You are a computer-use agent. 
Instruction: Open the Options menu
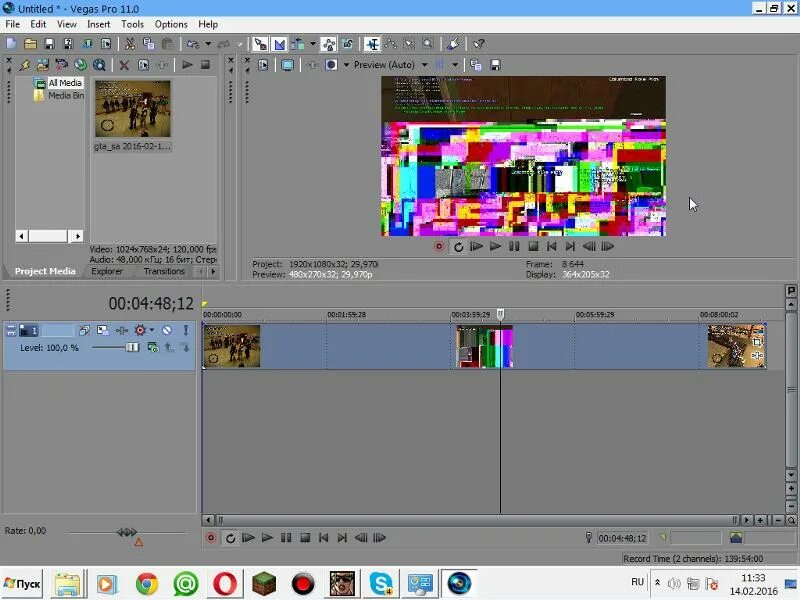[171, 24]
